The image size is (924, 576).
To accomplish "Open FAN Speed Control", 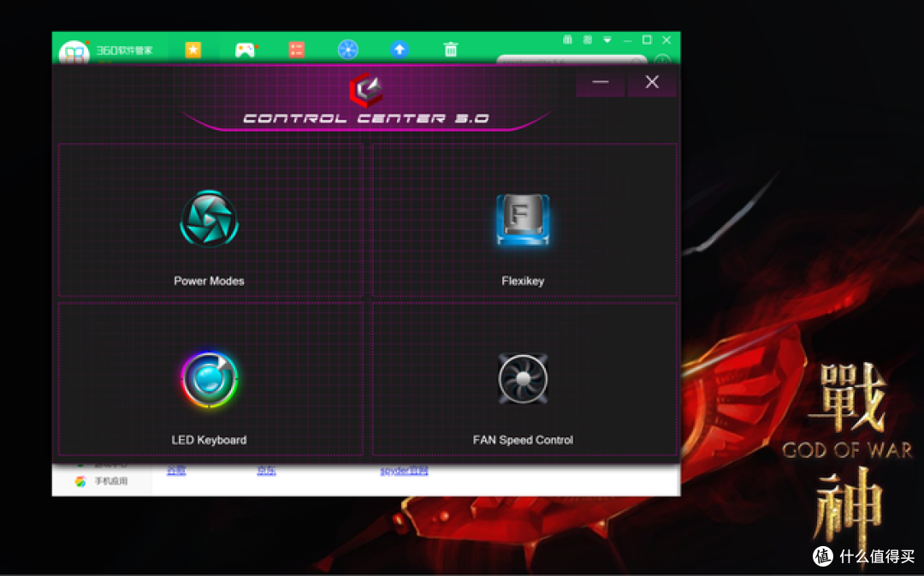I will [x=523, y=379].
